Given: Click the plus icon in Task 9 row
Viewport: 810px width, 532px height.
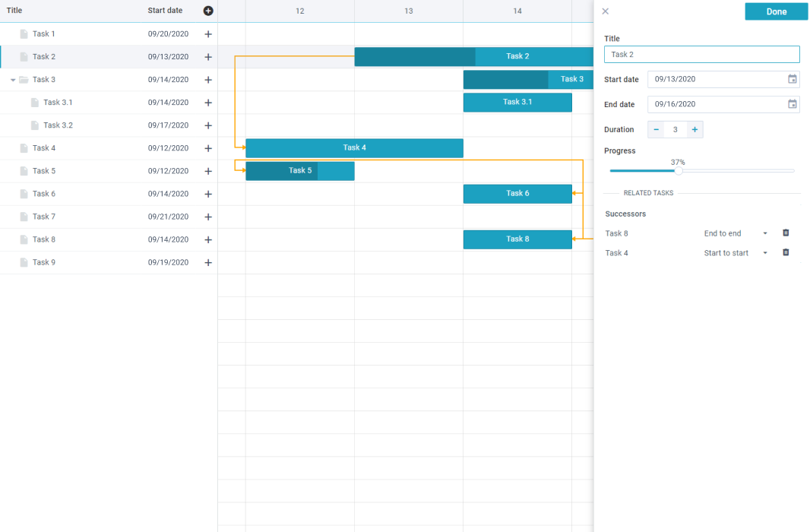Looking at the screenshot, I should click(208, 262).
